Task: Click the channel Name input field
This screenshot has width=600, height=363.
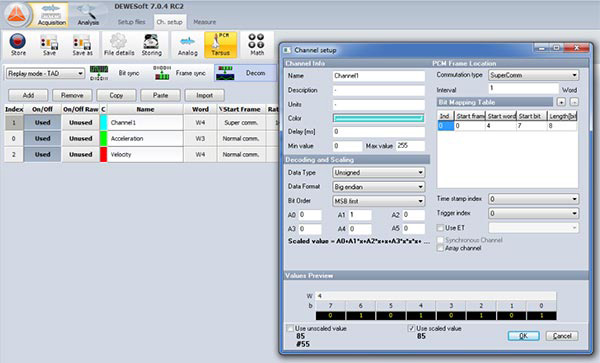Action: click(x=378, y=76)
